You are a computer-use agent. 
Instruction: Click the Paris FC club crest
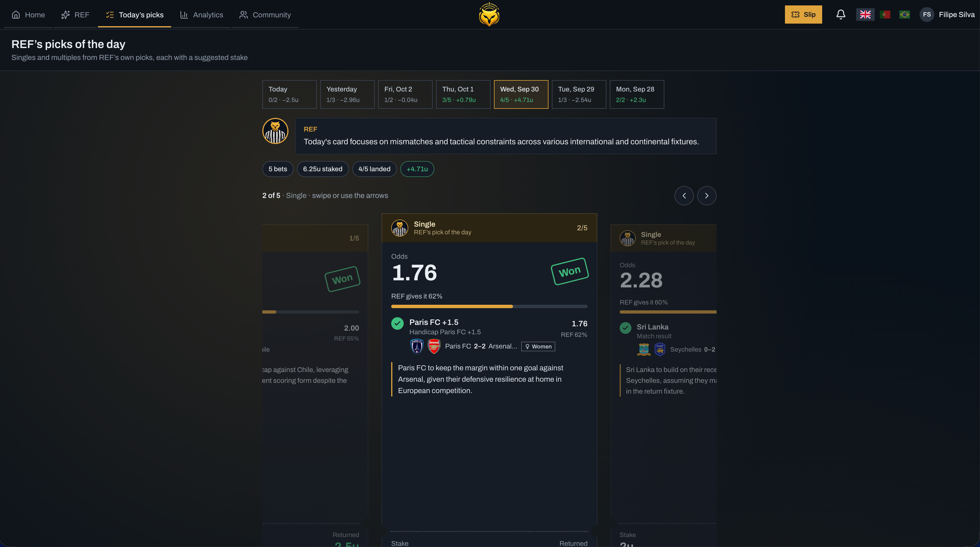click(x=417, y=346)
